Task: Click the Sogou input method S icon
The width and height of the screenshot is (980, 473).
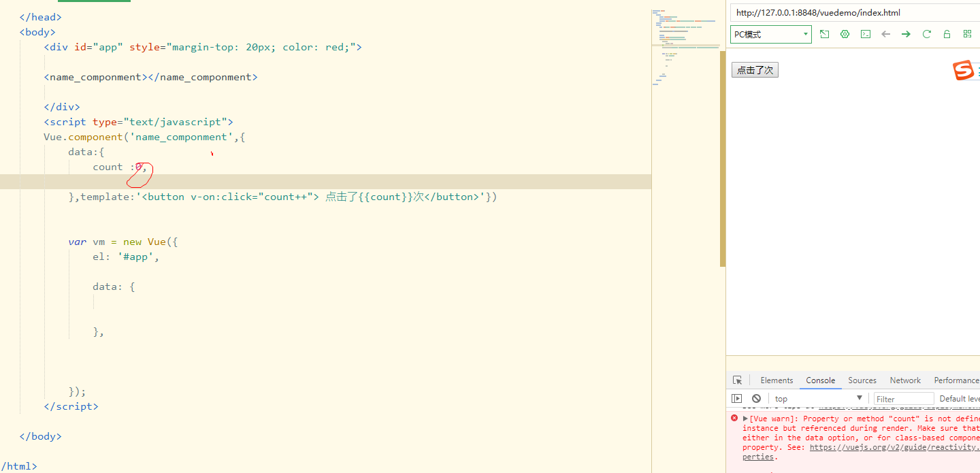Action: 963,70
